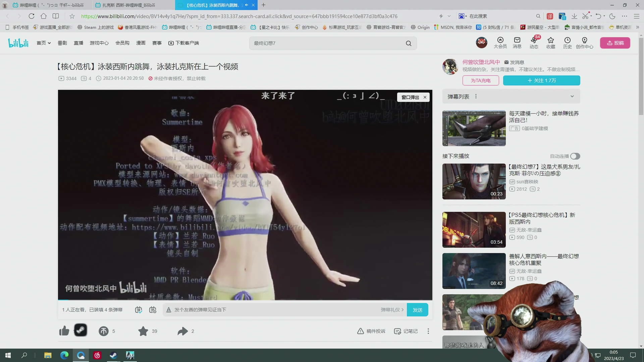Expand 弹幕礼仪 arrow link

click(392, 310)
